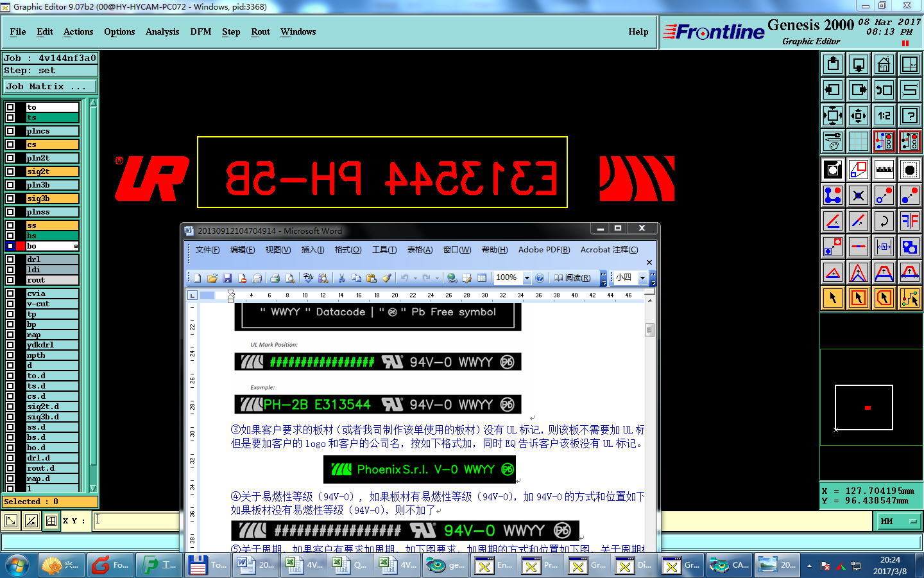Open the Job Matrix button

click(50, 86)
